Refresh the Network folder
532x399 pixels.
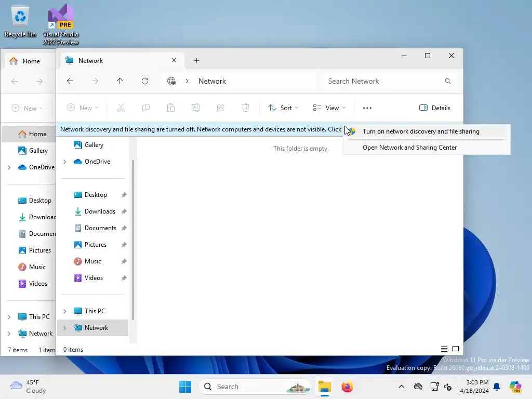coord(145,81)
